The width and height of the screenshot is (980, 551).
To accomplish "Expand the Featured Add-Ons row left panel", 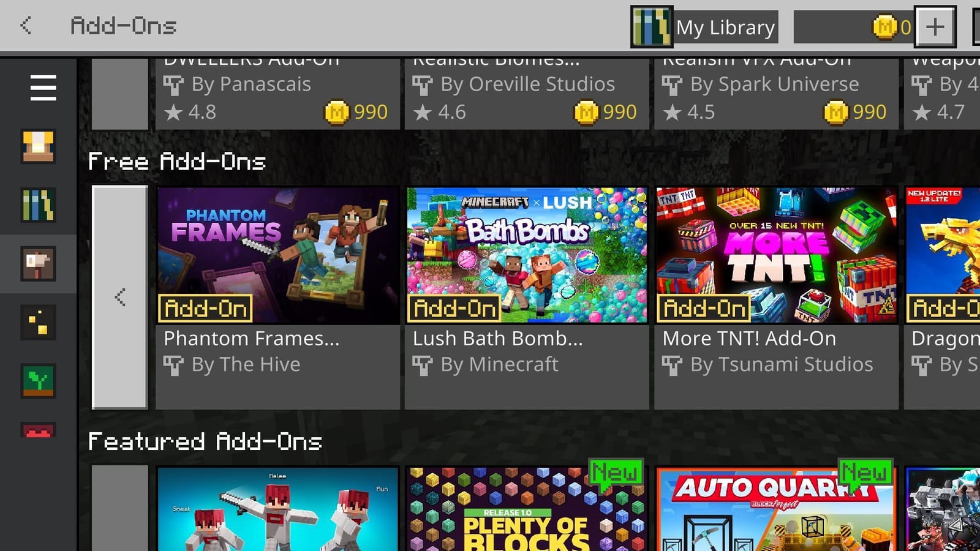I will tap(120, 508).
